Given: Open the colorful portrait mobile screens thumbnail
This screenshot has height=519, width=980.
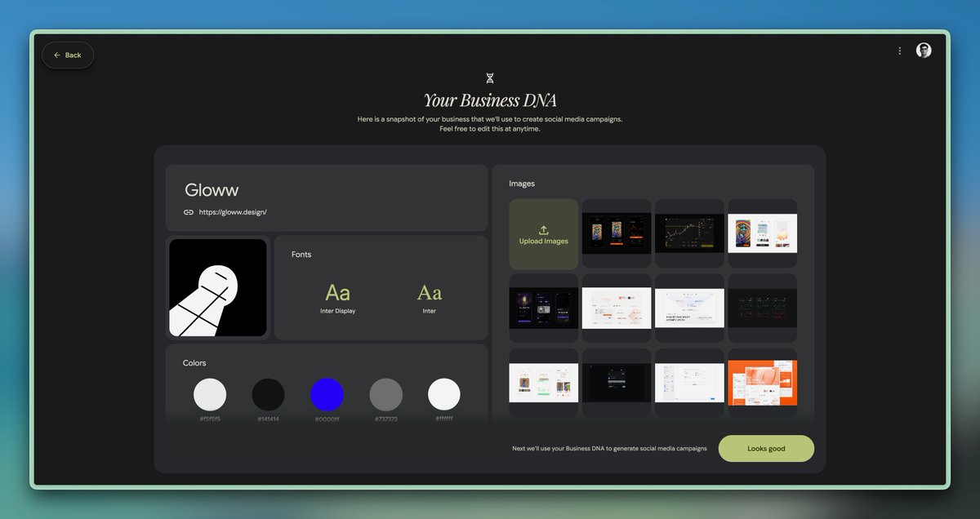Looking at the screenshot, I should tap(763, 234).
